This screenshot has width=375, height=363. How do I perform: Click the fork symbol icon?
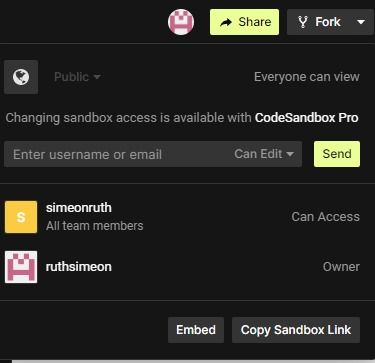pos(303,22)
